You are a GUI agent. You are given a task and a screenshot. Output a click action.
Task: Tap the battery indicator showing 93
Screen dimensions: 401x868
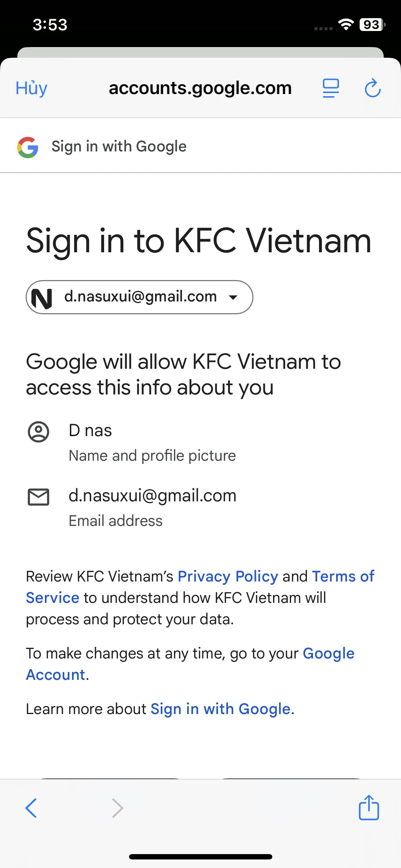(372, 25)
